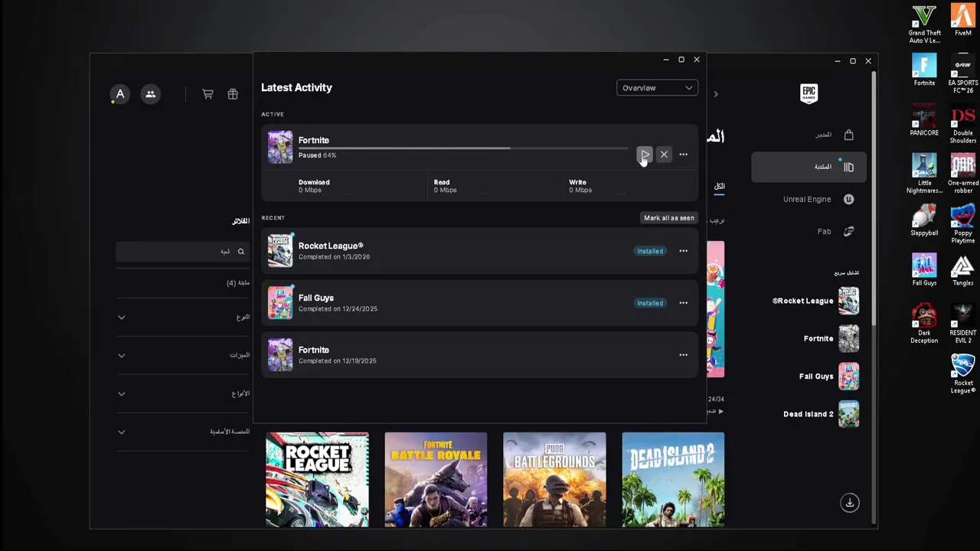Open the shopping cart icon

[207, 94]
